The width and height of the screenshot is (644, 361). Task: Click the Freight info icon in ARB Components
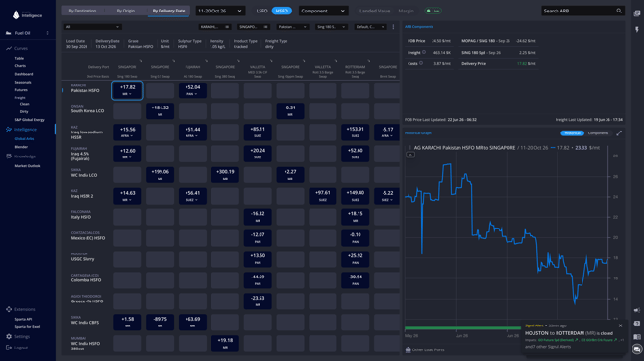pos(424,52)
